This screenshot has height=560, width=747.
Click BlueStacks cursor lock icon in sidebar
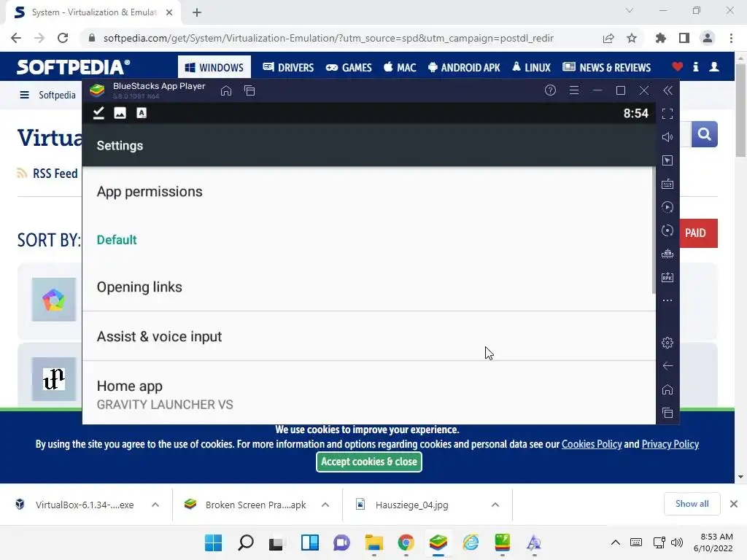click(667, 160)
